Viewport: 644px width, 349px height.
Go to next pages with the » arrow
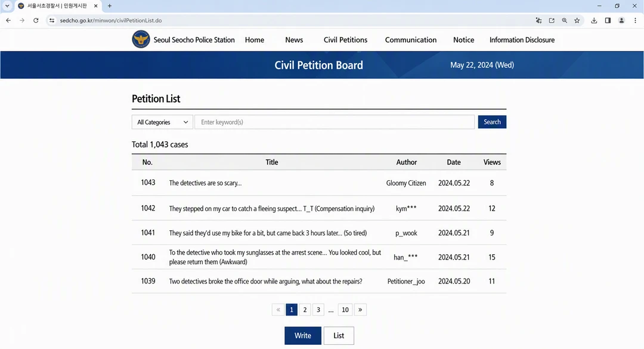360,310
